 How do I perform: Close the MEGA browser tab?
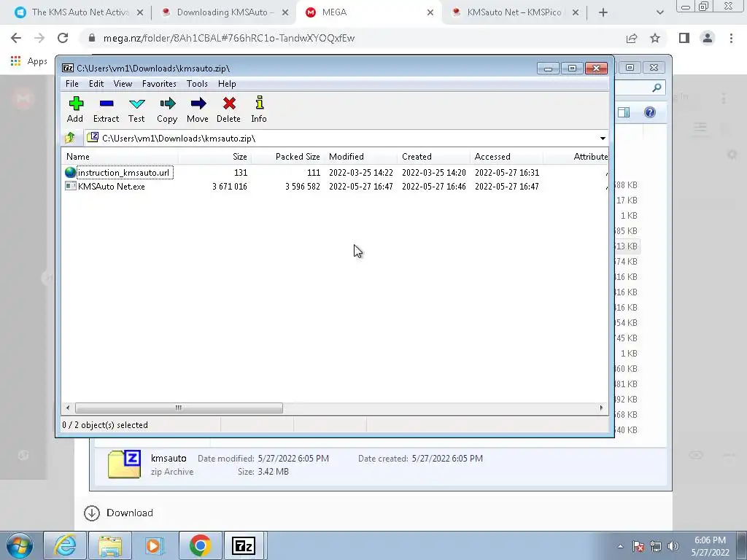pos(430,13)
